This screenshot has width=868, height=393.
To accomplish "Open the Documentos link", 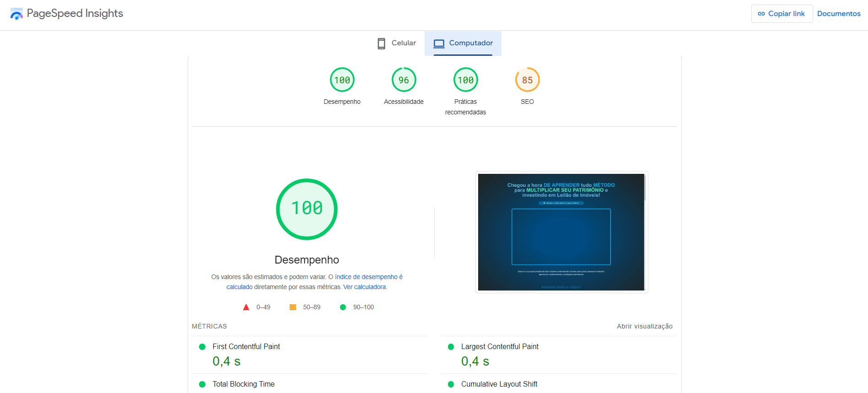I will [x=838, y=14].
